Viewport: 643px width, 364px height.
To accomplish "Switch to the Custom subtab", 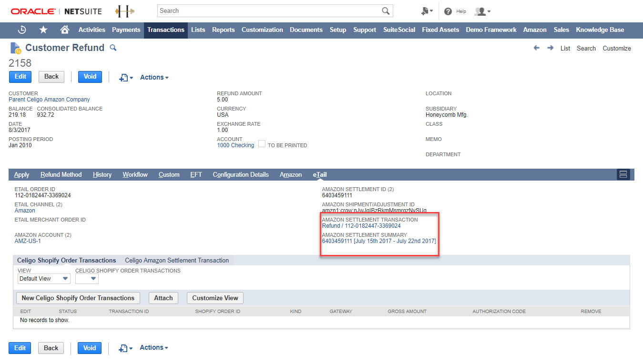I will 169,175.
